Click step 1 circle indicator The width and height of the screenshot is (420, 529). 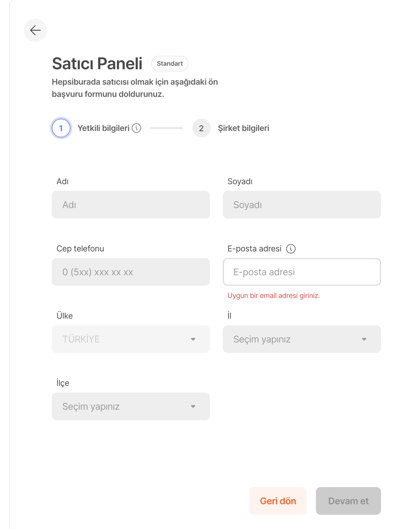point(61,128)
